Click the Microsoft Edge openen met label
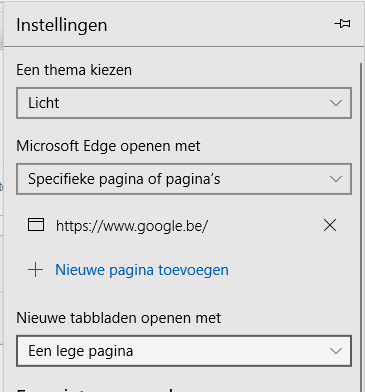 point(108,146)
